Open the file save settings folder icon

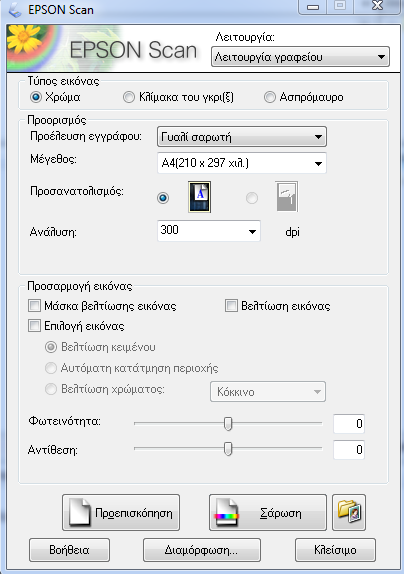tap(349, 512)
